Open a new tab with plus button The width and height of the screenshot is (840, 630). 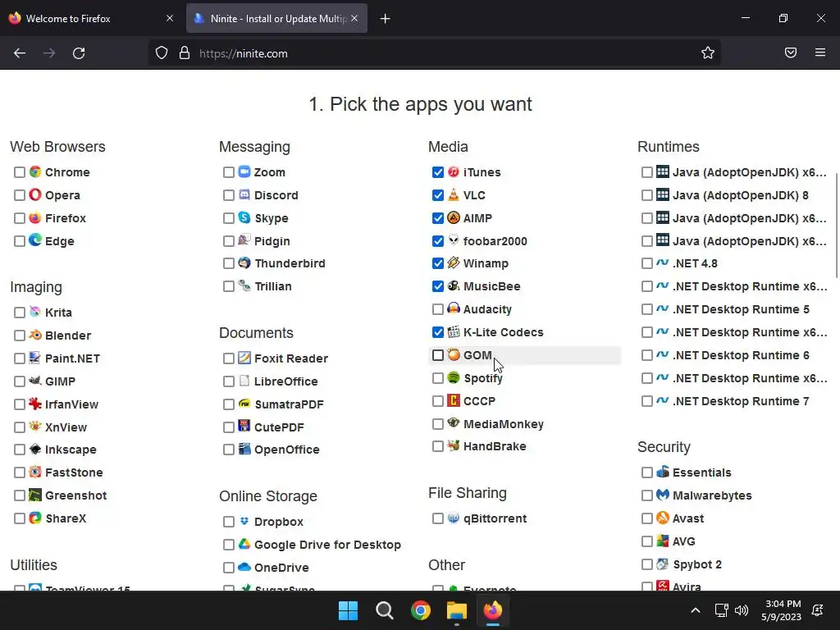[x=386, y=19]
